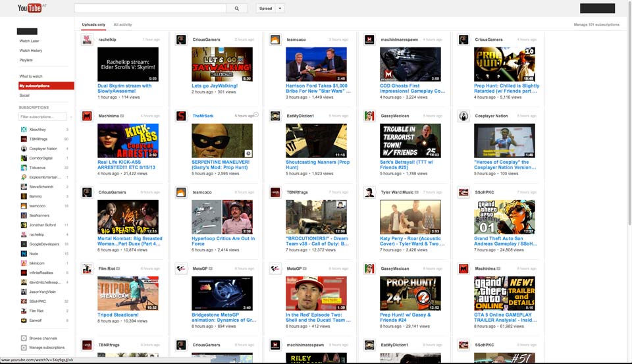Open ExplosmEntertain... in sidebar subscriptions
Screen dimensions: 632x364
[45, 177]
